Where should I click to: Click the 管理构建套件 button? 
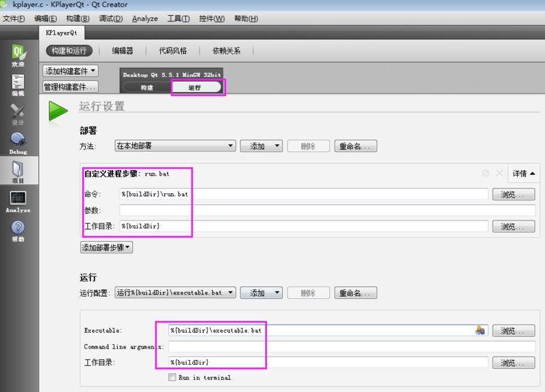71,86
